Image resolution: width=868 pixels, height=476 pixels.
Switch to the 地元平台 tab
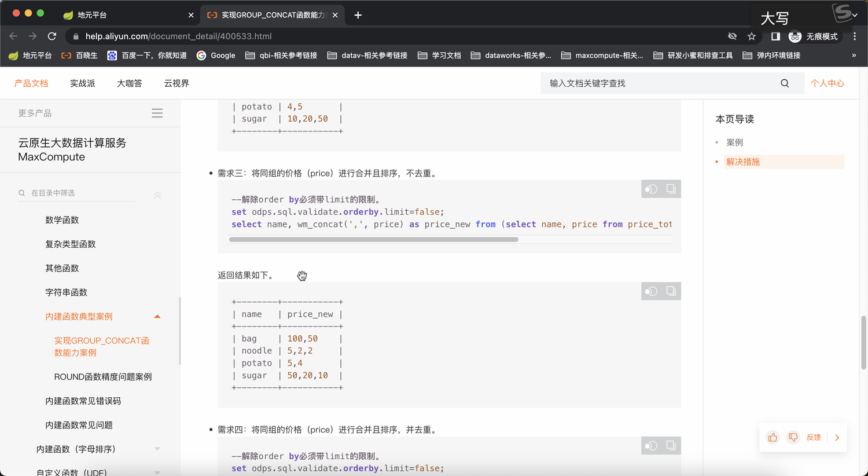tap(127, 15)
